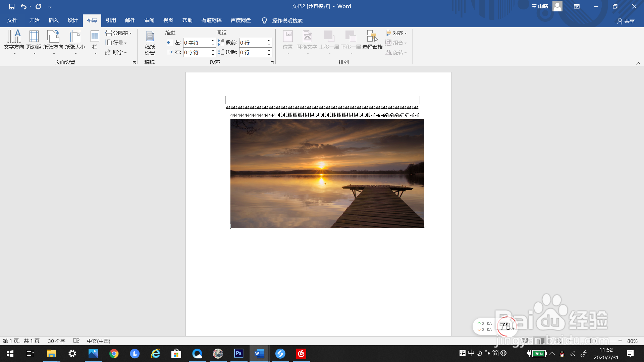This screenshot has width=644, height=362.
Task: Switch to Read Mode view
Action: coord(525,341)
